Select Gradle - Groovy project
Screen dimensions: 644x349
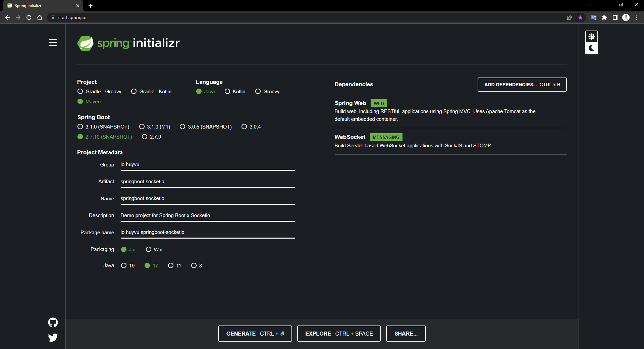(99, 92)
